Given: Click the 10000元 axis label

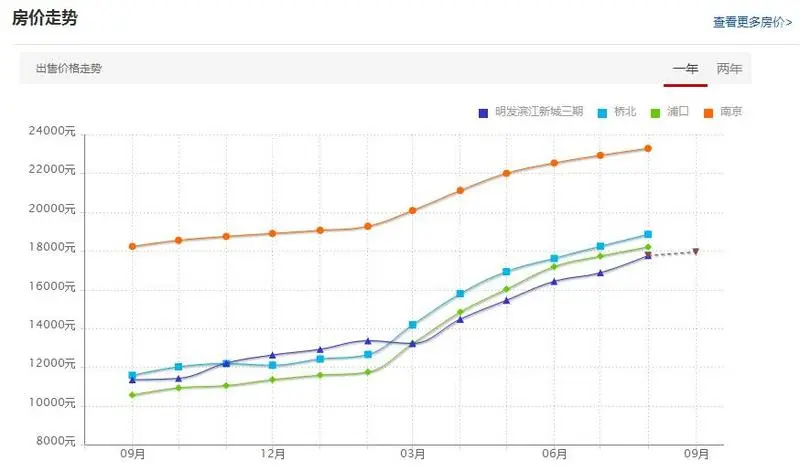Looking at the screenshot, I should tap(52, 403).
